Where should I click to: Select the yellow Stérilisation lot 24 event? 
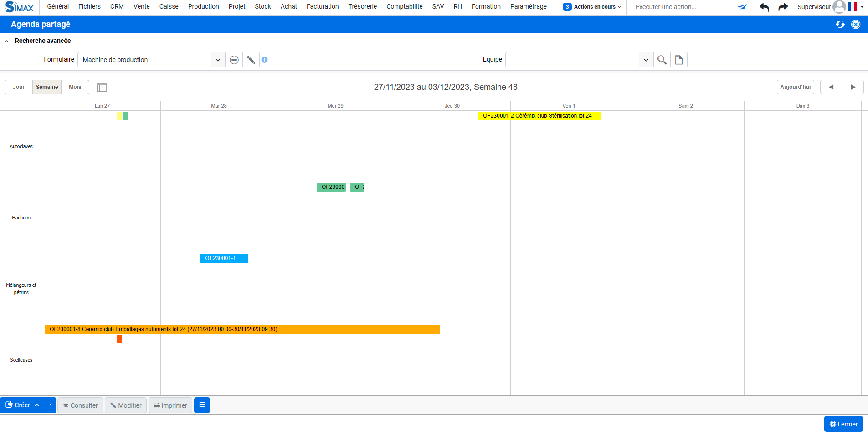[x=539, y=116]
